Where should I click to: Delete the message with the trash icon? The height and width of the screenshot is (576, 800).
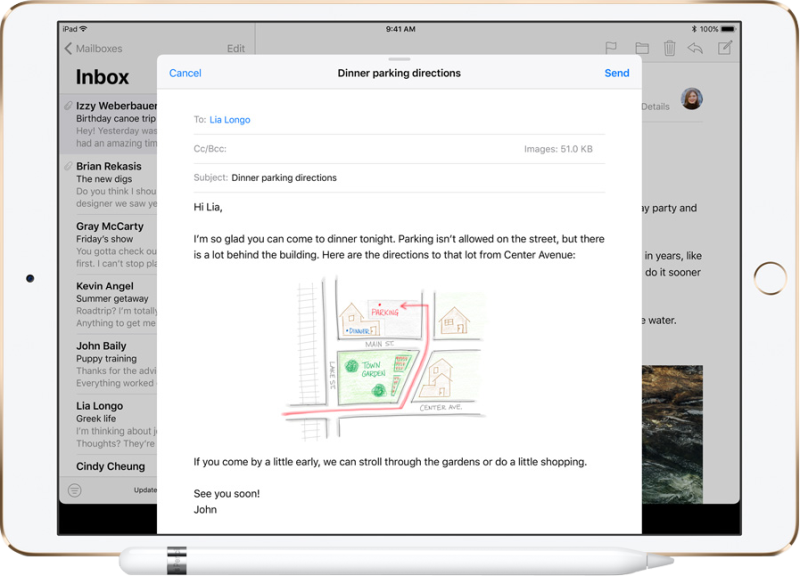pyautogui.click(x=670, y=48)
